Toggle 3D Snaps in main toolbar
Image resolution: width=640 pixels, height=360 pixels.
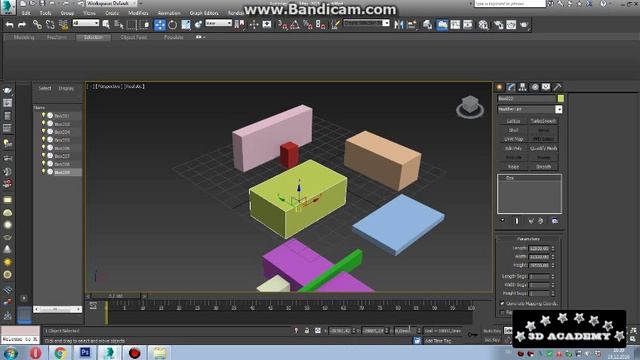point(282,25)
